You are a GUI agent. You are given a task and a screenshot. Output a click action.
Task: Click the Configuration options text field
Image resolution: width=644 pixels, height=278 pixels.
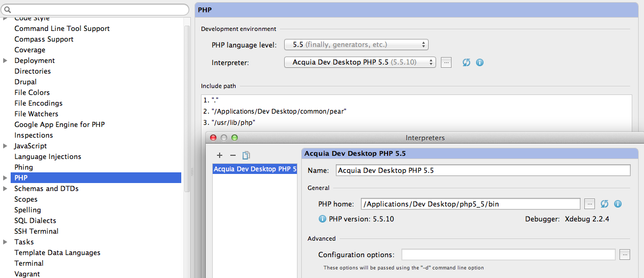pyautogui.click(x=508, y=255)
